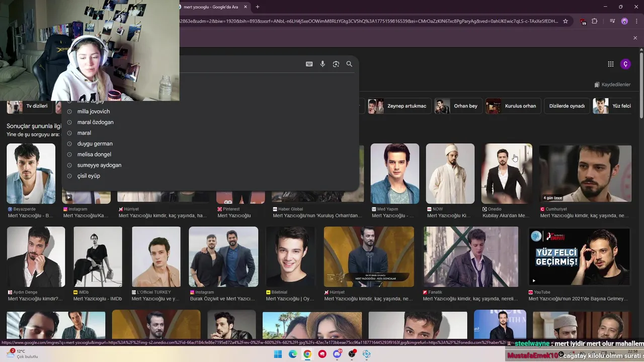This screenshot has width=644, height=362.
Task: Open Mert Yazıcıoğlu kimdir Aydın Denge link
Action: pos(35,299)
